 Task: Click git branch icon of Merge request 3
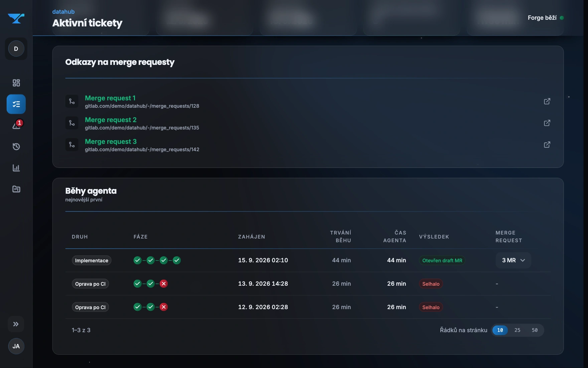click(x=72, y=145)
